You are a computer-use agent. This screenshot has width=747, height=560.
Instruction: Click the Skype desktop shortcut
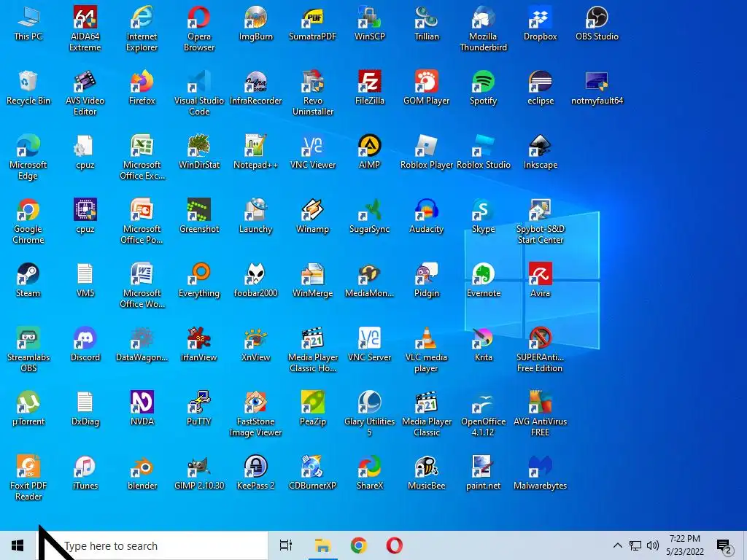tap(483, 217)
